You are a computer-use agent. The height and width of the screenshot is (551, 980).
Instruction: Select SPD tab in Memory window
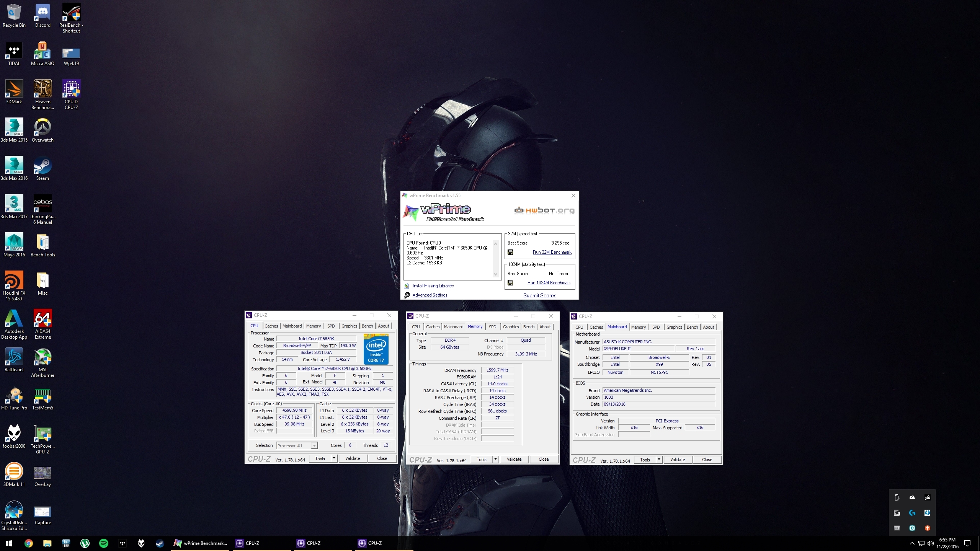[x=492, y=327]
